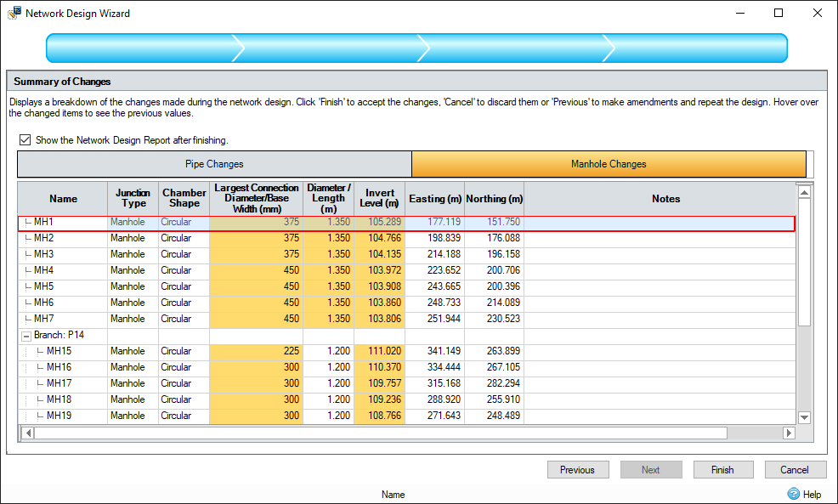Click the Summary of Changes heading

(x=62, y=82)
